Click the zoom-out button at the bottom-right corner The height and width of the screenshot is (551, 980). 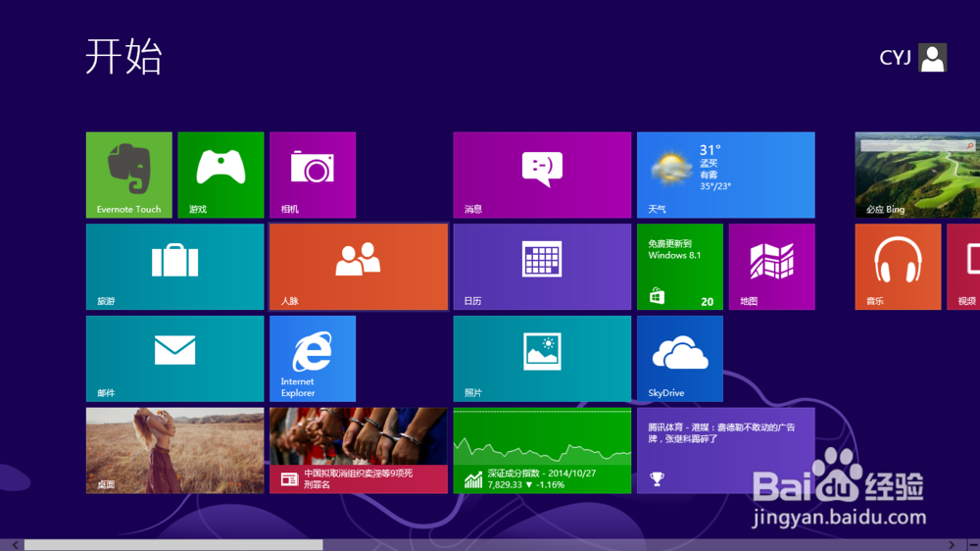pos(974,545)
